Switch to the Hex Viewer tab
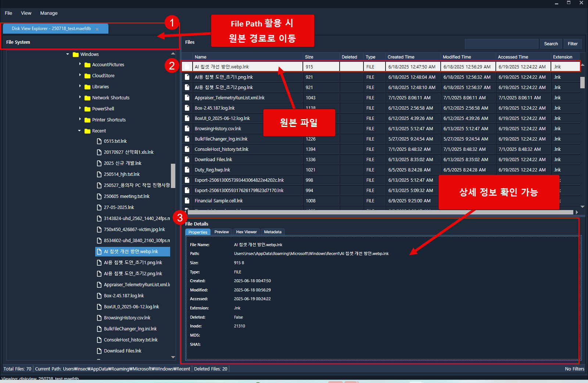Screen dimensions: 588x383 click(246, 232)
